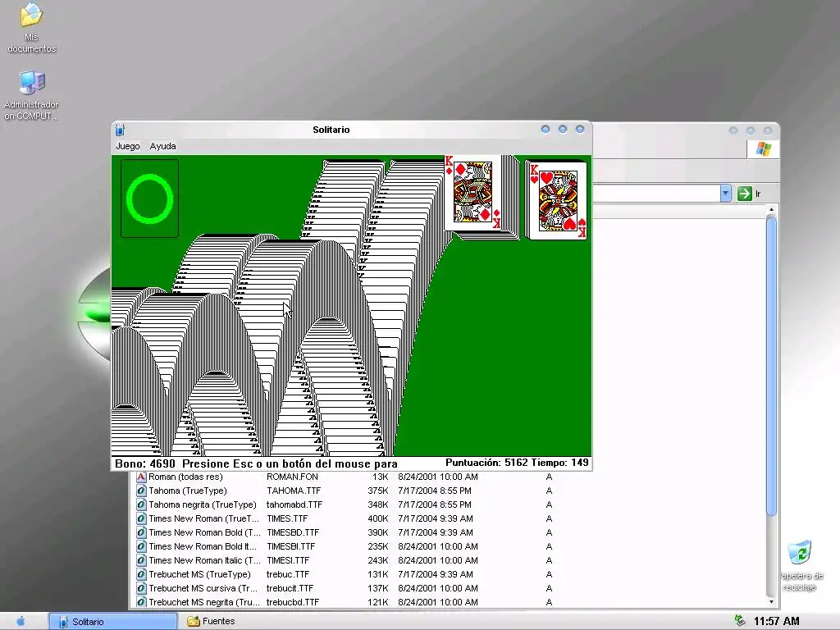This screenshot has width=840, height=630.
Task: Click file name trebucit.TTF
Action: [290, 588]
